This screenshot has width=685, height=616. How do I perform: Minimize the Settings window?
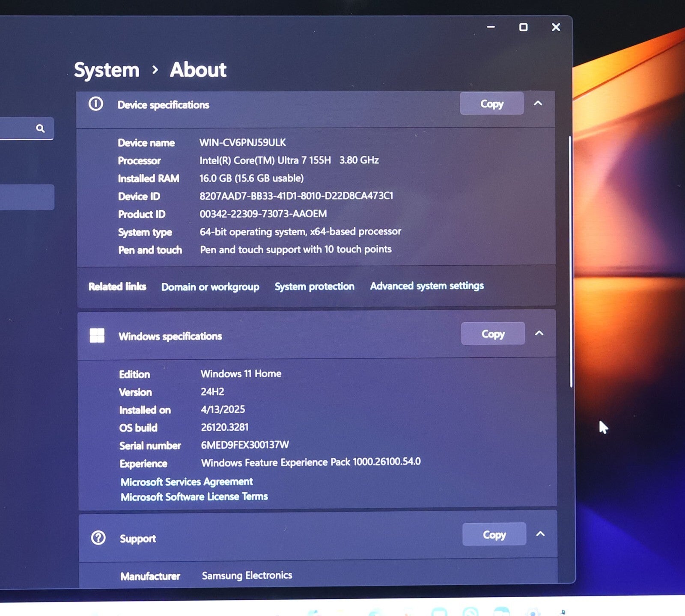point(491,27)
